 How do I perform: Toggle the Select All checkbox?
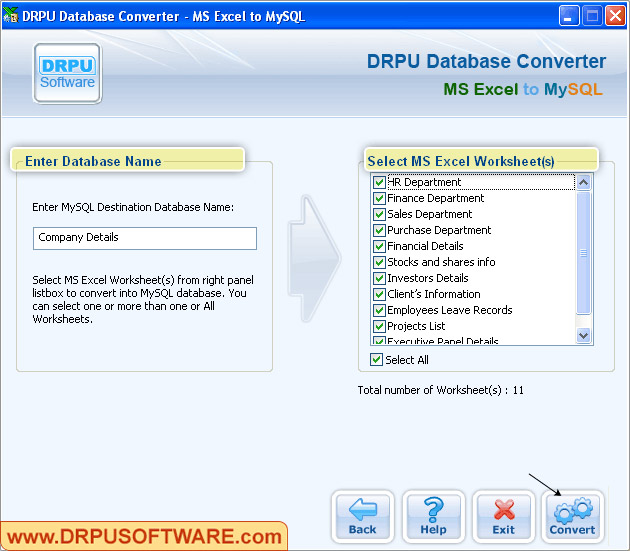376,360
